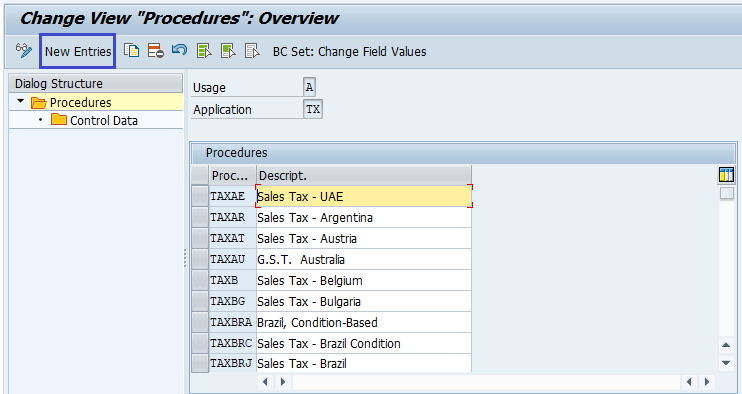Open BC Set: Change Field Values

point(349,51)
